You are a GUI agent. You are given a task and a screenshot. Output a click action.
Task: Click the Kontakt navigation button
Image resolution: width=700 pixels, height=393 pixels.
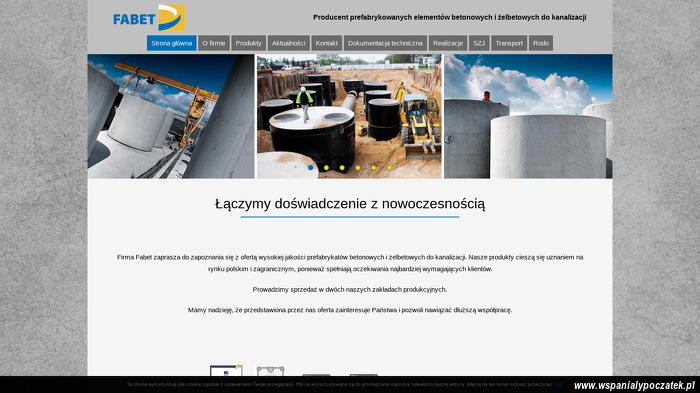[327, 43]
